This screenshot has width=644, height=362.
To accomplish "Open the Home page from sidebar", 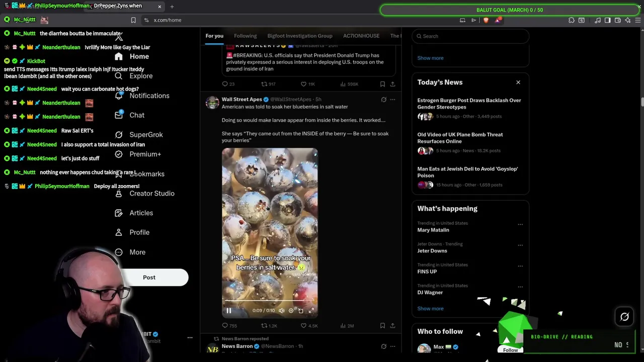I will 132,56.
